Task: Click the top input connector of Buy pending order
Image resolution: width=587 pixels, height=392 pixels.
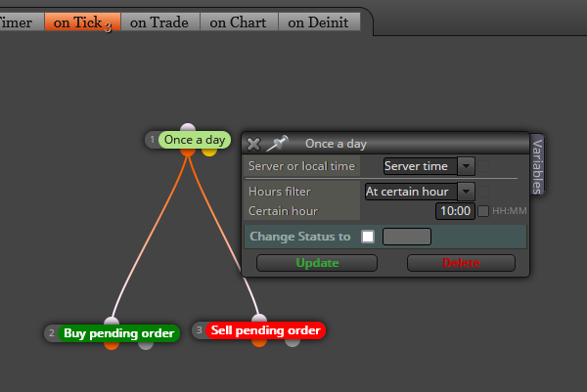Action: 112,321
